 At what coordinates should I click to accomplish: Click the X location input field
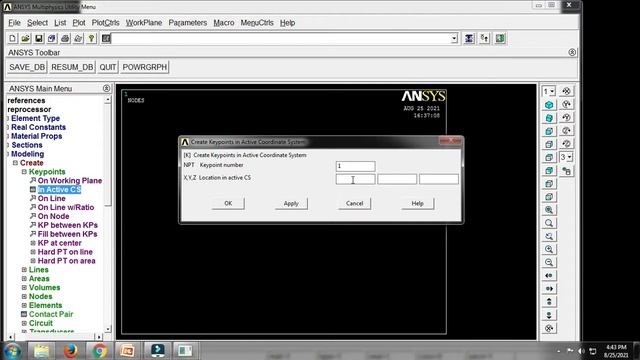pyautogui.click(x=356, y=179)
